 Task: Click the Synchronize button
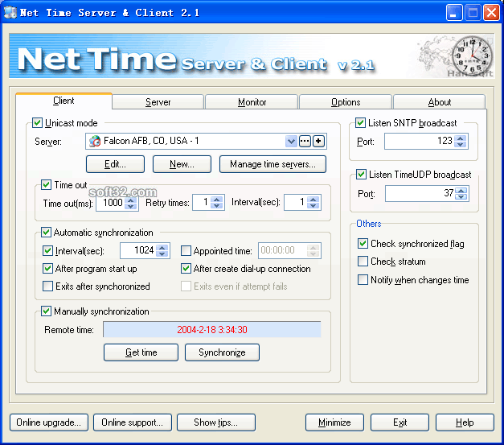pos(222,352)
